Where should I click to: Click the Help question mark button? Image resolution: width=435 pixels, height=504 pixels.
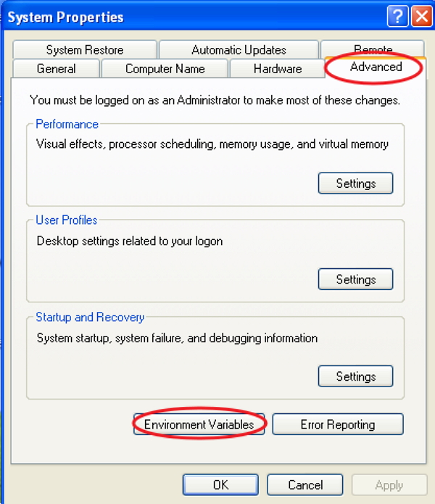397,17
